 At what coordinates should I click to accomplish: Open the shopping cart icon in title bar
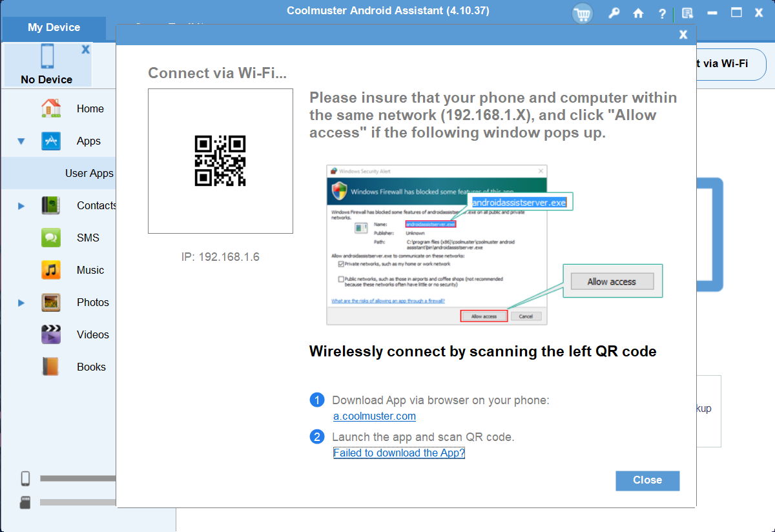(x=583, y=13)
